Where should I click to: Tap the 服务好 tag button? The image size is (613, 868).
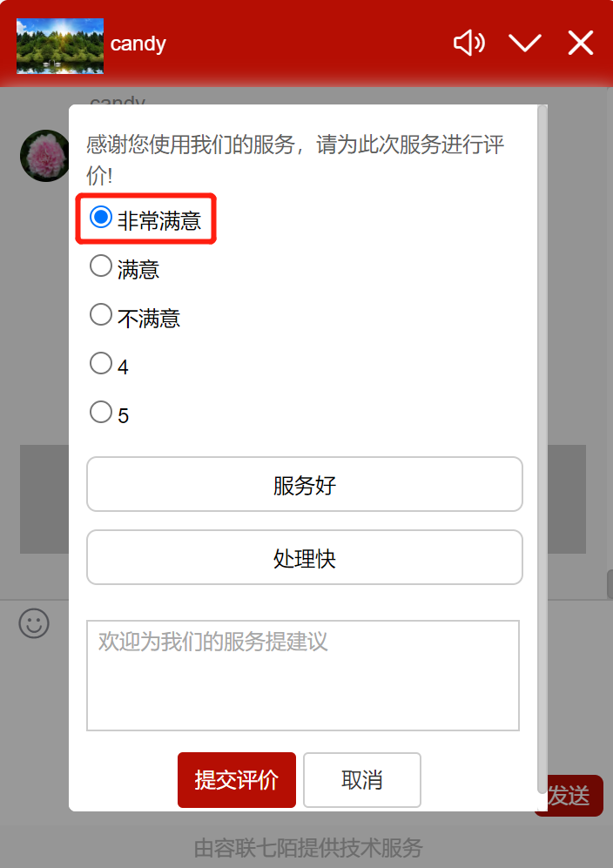point(304,485)
